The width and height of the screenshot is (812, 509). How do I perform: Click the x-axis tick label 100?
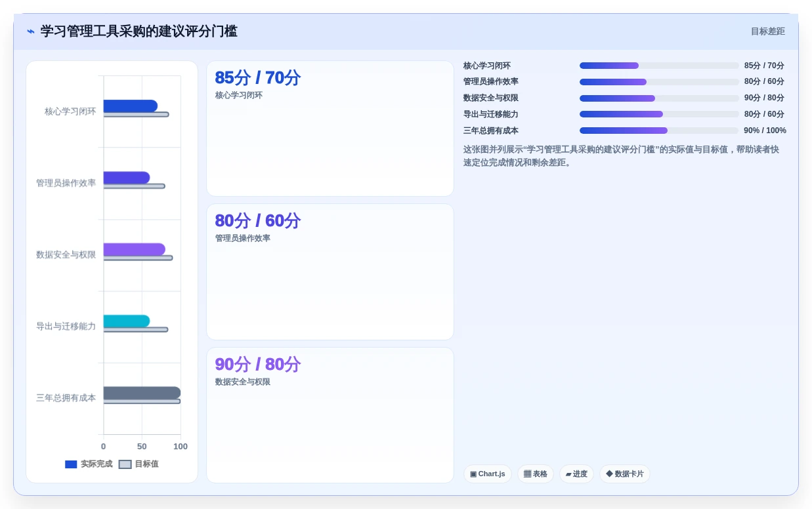pyautogui.click(x=181, y=447)
